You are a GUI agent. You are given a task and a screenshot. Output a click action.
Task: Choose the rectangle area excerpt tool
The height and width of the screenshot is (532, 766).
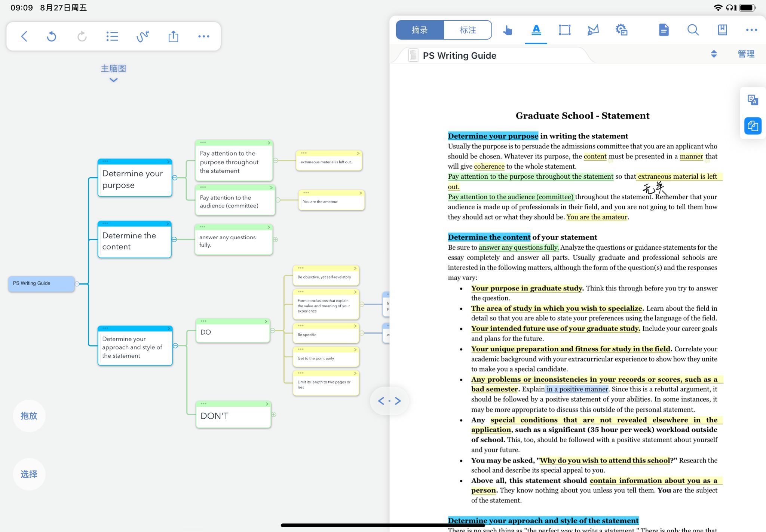pyautogui.click(x=564, y=30)
